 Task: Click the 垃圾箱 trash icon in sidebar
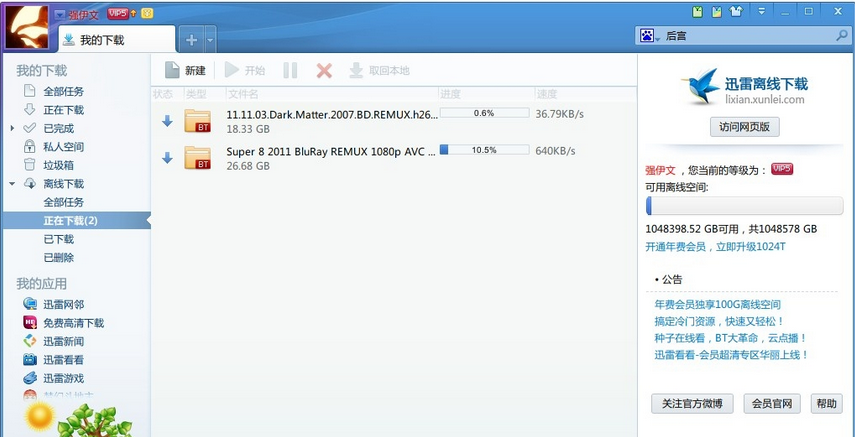click(x=30, y=165)
